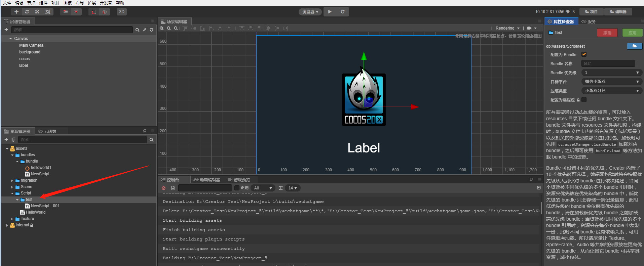644x266 pixels.
Task: Open the console log type All dropdown
Action: click(x=263, y=188)
